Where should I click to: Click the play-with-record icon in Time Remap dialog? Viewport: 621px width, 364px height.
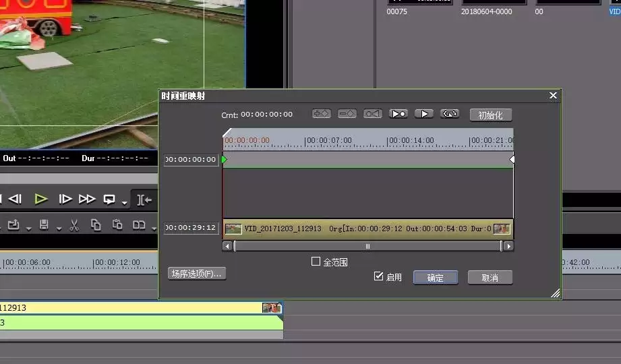398,114
